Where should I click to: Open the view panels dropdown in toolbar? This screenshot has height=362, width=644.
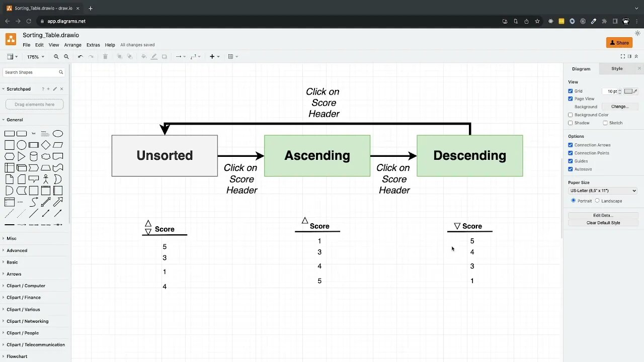(x=13, y=57)
